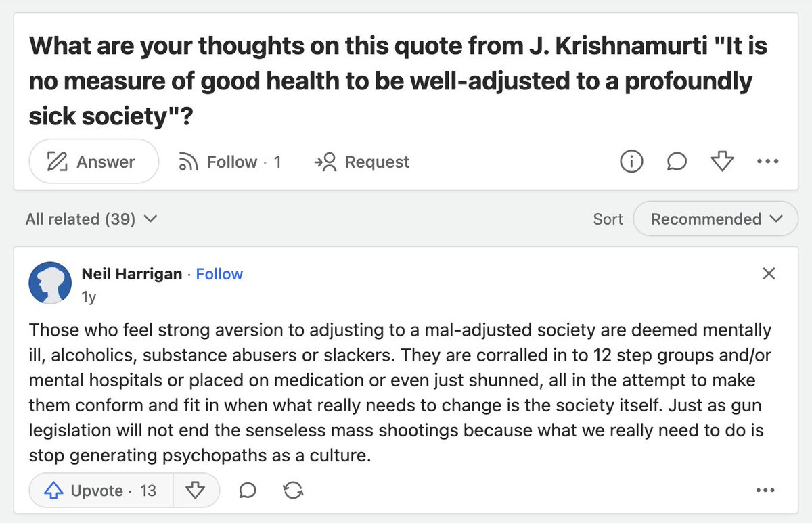This screenshot has width=812, height=523.
Task: Follow this question via the Follow button
Action: (230, 162)
